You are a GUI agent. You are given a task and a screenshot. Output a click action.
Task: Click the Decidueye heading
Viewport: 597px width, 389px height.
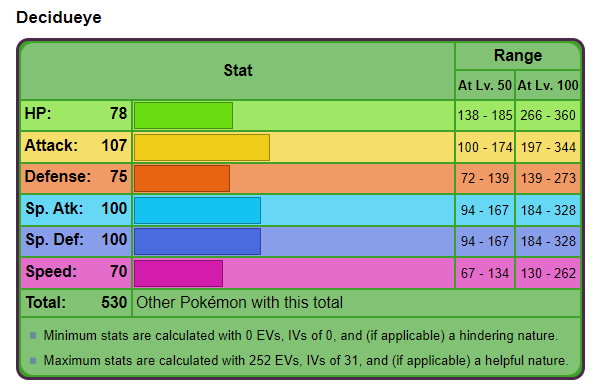(x=59, y=18)
